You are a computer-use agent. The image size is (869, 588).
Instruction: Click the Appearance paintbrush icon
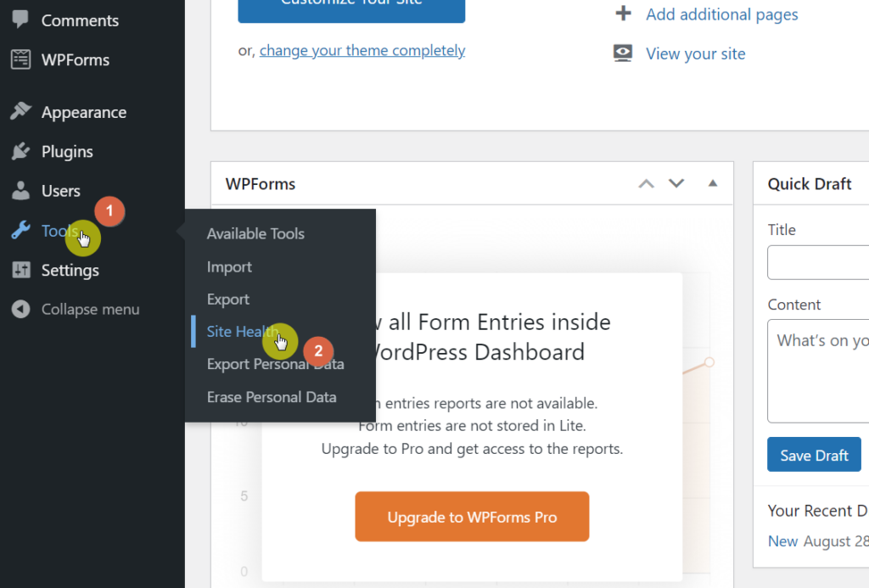point(20,111)
